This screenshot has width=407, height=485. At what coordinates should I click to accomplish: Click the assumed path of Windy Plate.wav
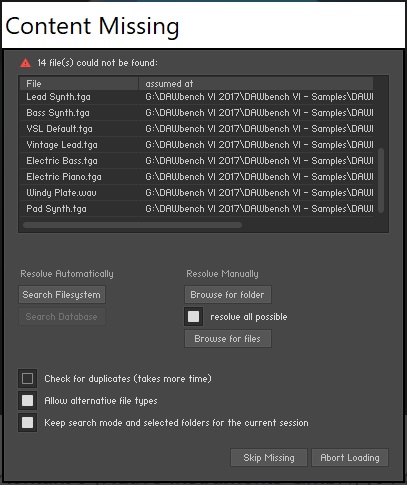(259, 193)
